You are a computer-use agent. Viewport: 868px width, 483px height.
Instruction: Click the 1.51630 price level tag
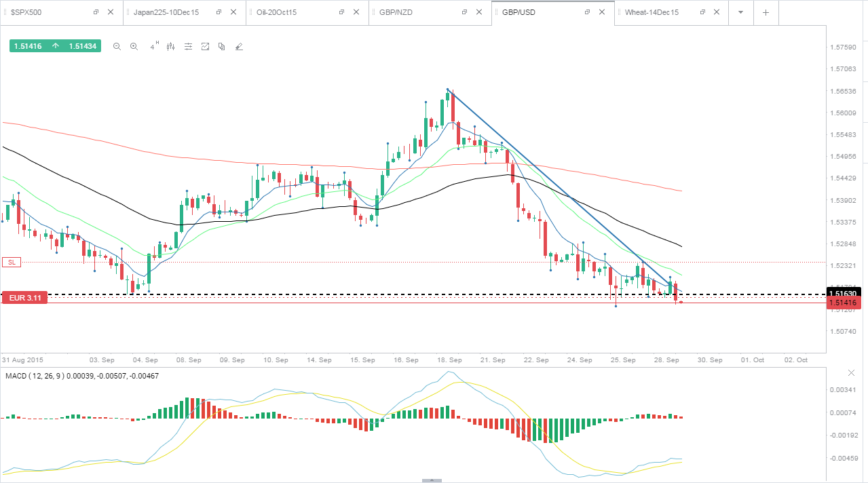[845, 294]
